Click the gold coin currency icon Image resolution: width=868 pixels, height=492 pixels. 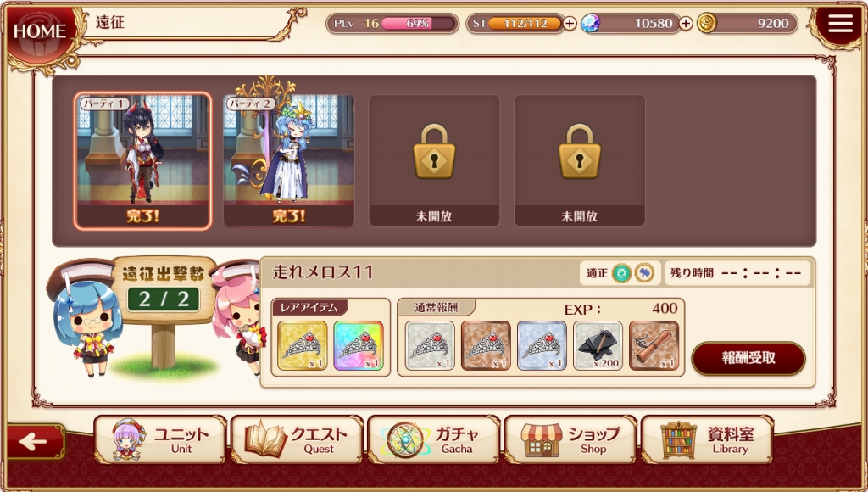(707, 23)
